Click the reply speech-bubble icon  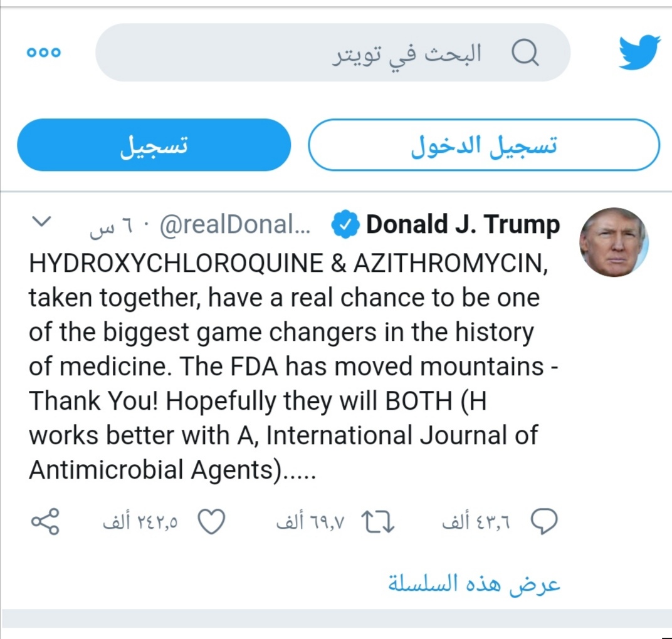pyautogui.click(x=544, y=521)
